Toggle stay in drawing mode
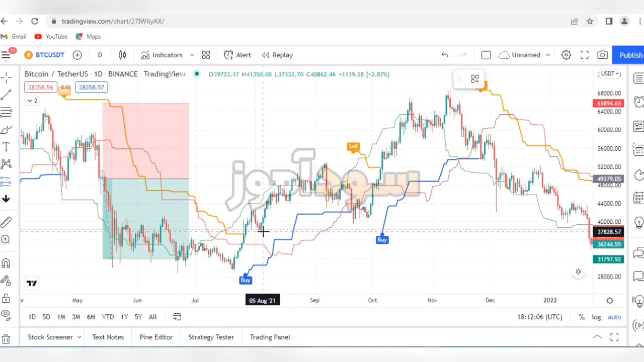 tap(6, 281)
